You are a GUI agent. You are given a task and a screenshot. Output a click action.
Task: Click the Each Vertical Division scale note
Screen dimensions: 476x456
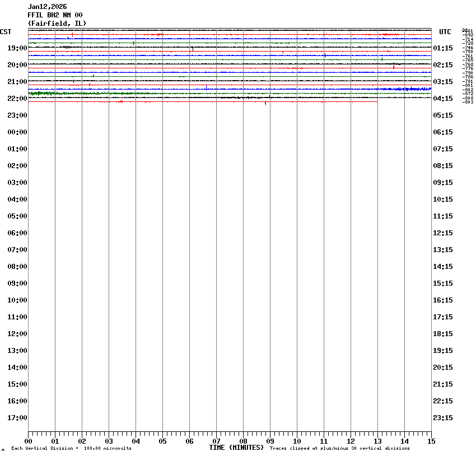[72, 448]
